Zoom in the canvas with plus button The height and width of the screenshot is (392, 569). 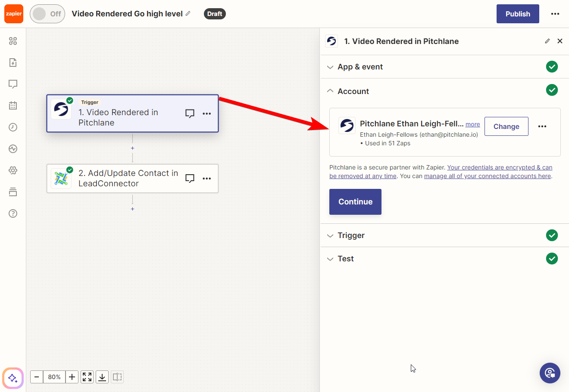72,377
